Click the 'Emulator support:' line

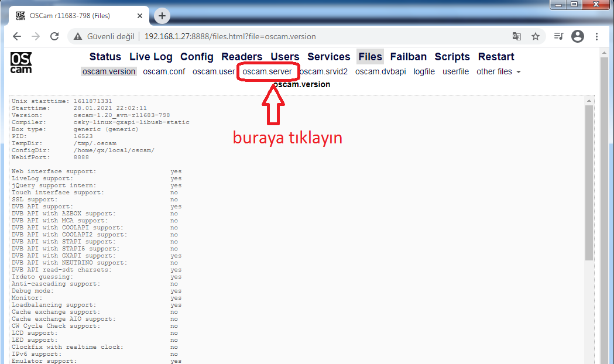[x=97, y=361]
